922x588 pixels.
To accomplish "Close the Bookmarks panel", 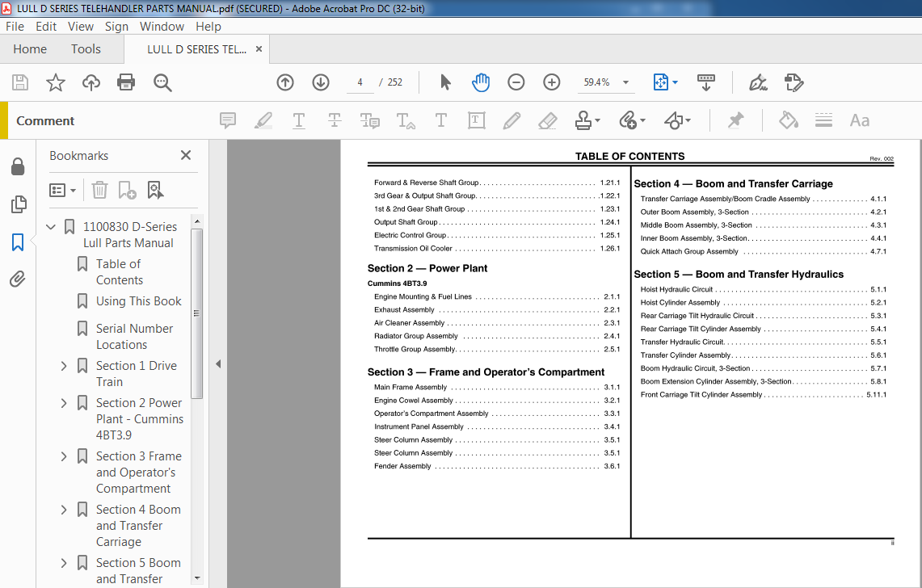I will (x=186, y=155).
